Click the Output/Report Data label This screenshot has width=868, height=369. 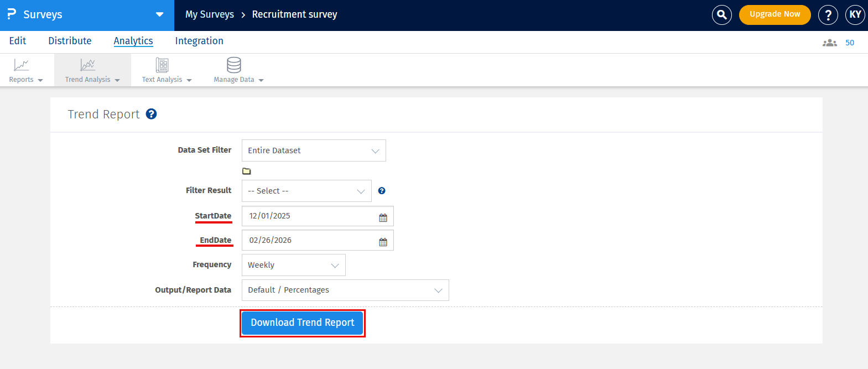point(193,290)
